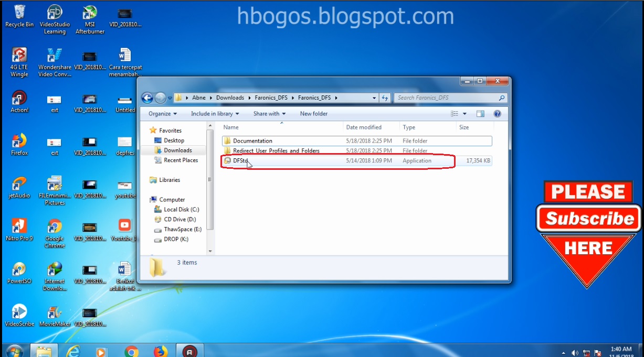This screenshot has width=644, height=357.
Task: Launch Google Chrome from the taskbar
Action: 132,350
